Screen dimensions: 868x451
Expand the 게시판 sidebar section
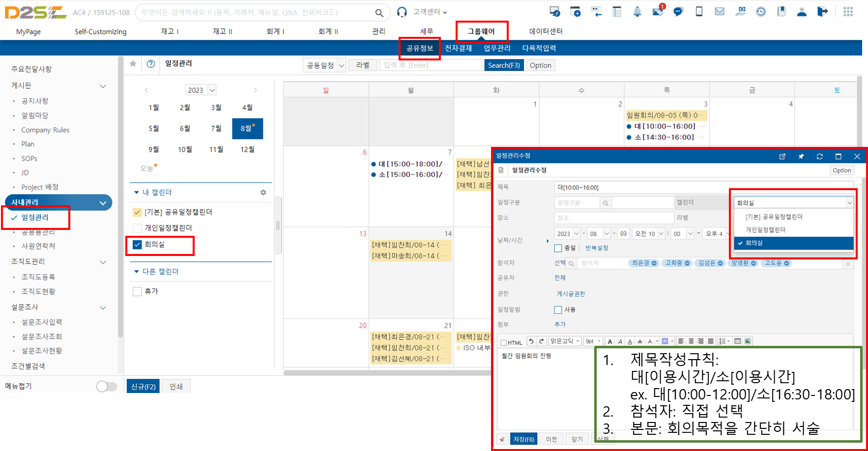(x=103, y=86)
